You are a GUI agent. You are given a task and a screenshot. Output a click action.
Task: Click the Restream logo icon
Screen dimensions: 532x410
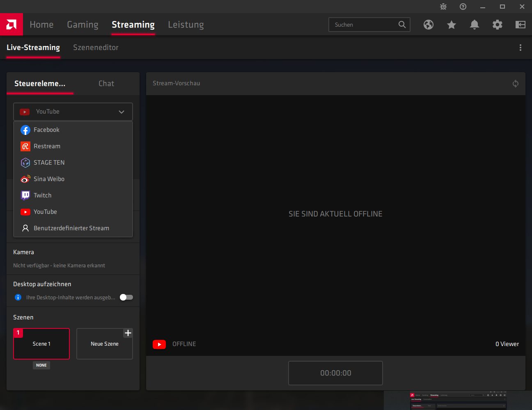25,146
